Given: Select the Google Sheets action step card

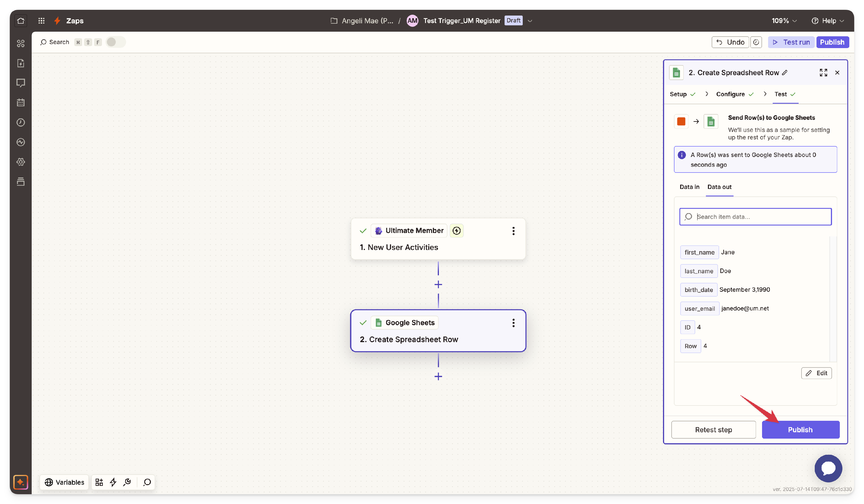Looking at the screenshot, I should click(438, 331).
